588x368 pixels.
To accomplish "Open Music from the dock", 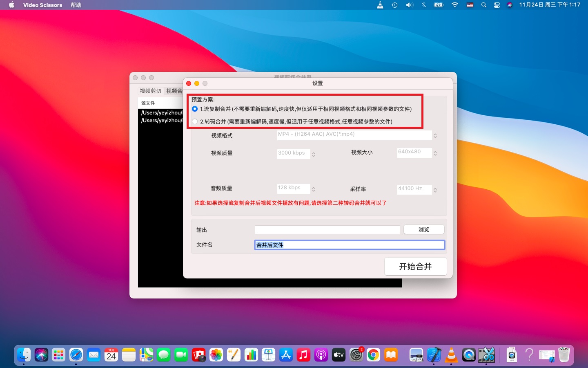I will click(x=303, y=355).
